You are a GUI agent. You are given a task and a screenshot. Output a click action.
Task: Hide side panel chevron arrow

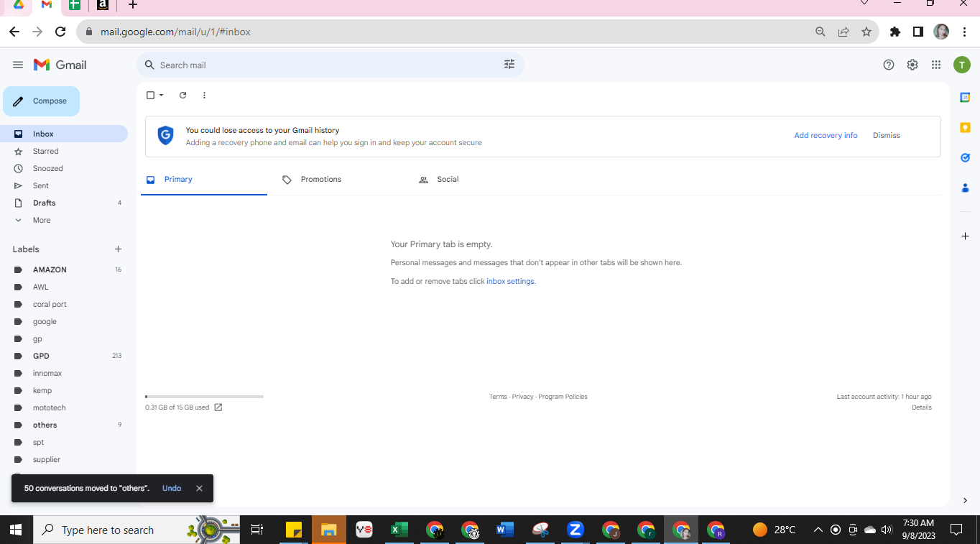[x=965, y=501]
